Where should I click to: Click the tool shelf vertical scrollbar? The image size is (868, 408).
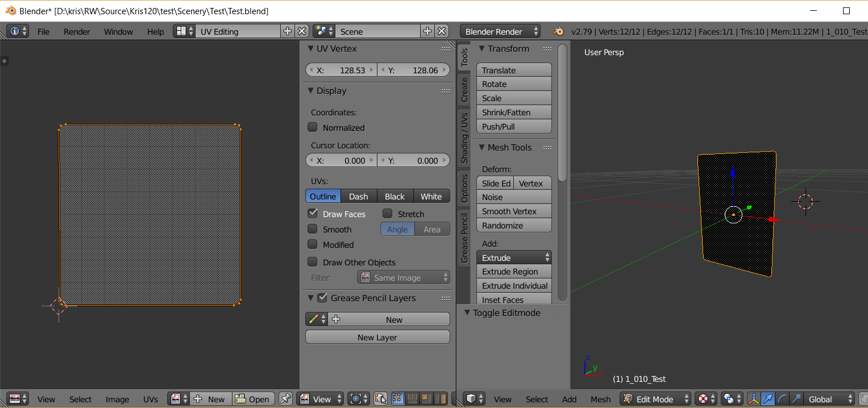coord(563,114)
